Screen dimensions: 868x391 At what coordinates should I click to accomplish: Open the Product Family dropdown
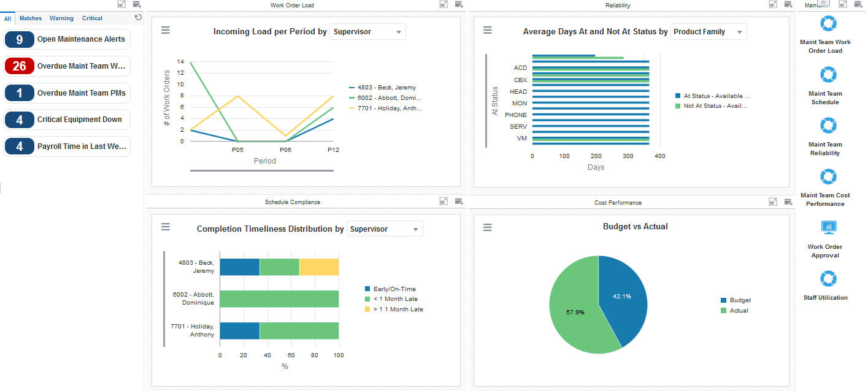coord(709,32)
